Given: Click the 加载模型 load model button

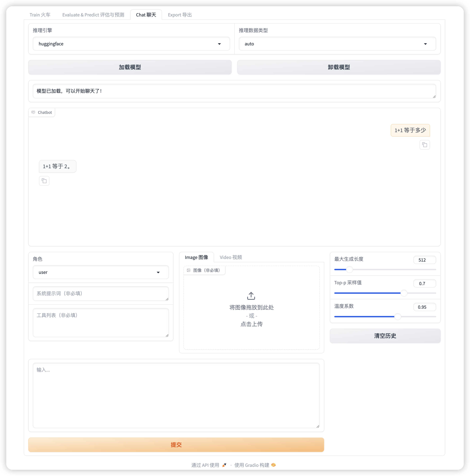Looking at the screenshot, I should [x=130, y=67].
